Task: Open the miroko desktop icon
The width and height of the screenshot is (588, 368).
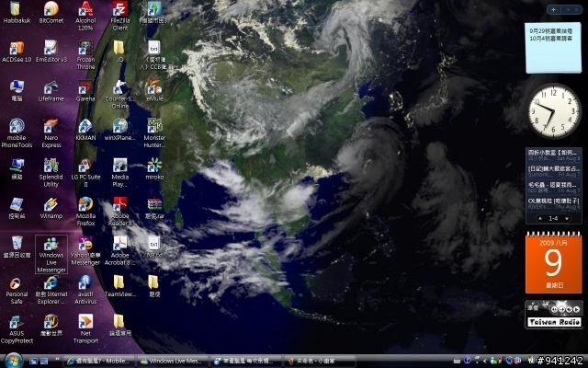Action: 154,169
